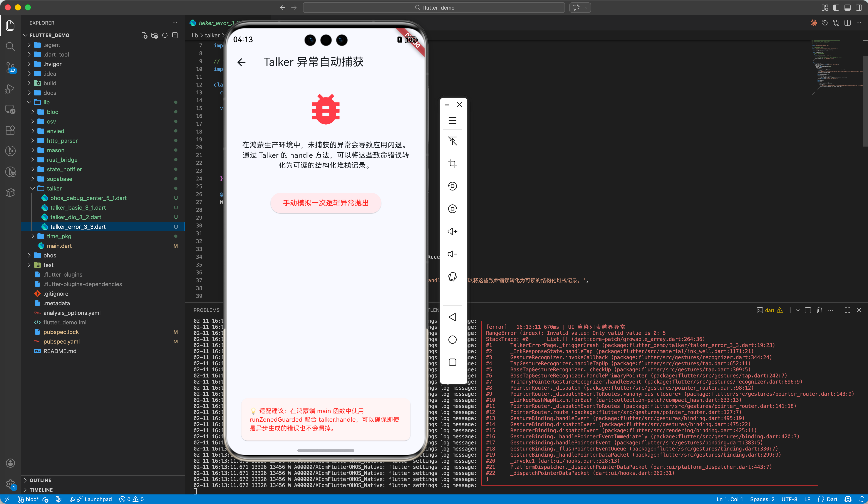This screenshot has width=868, height=504.
Task: Open the Search view in activity bar
Action: pos(10,47)
